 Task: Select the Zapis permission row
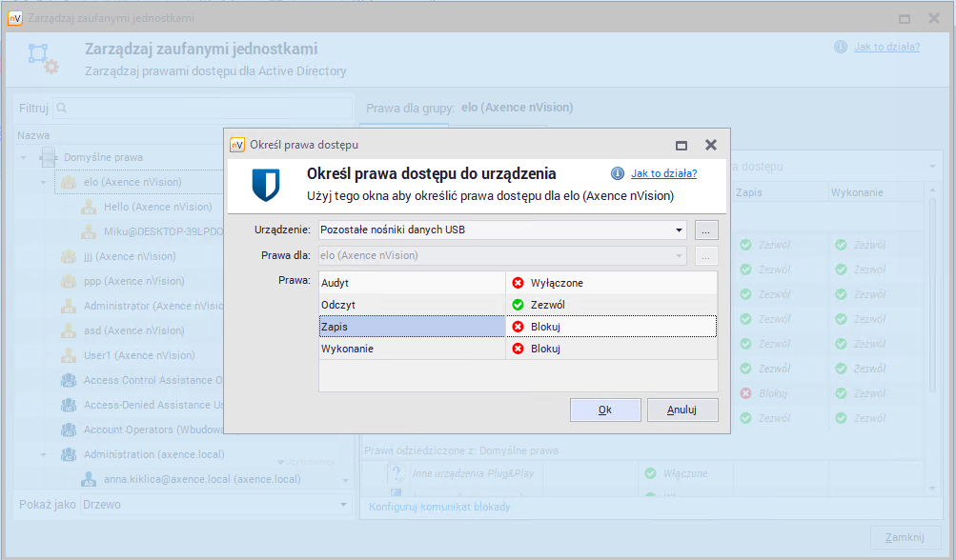point(412,327)
